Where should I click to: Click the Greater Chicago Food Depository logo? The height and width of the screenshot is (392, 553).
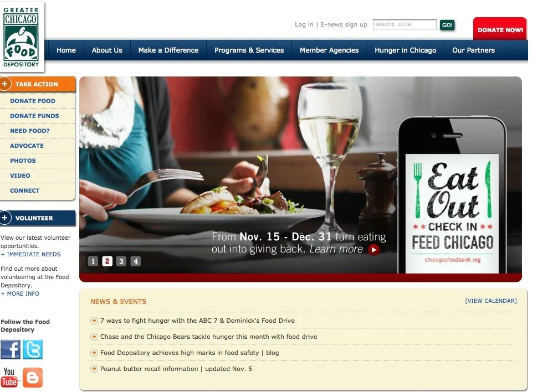click(21, 37)
